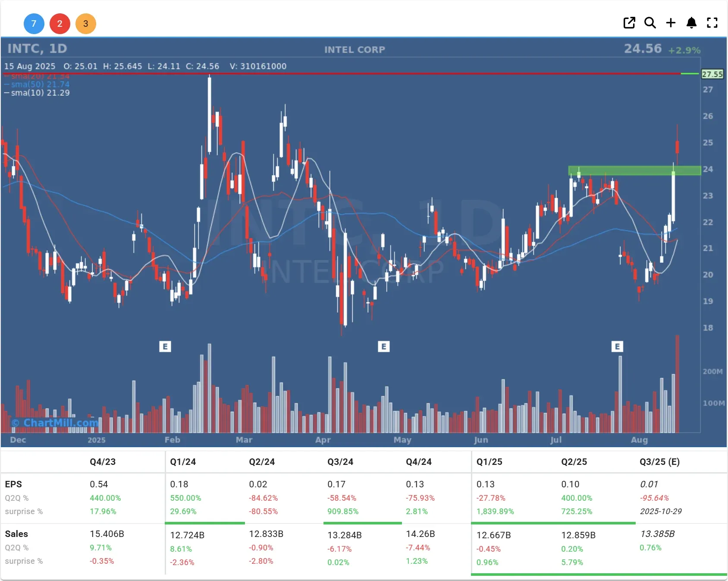The image size is (728, 581).
Task: Click the earnings E marker near Feb
Action: 165,346
